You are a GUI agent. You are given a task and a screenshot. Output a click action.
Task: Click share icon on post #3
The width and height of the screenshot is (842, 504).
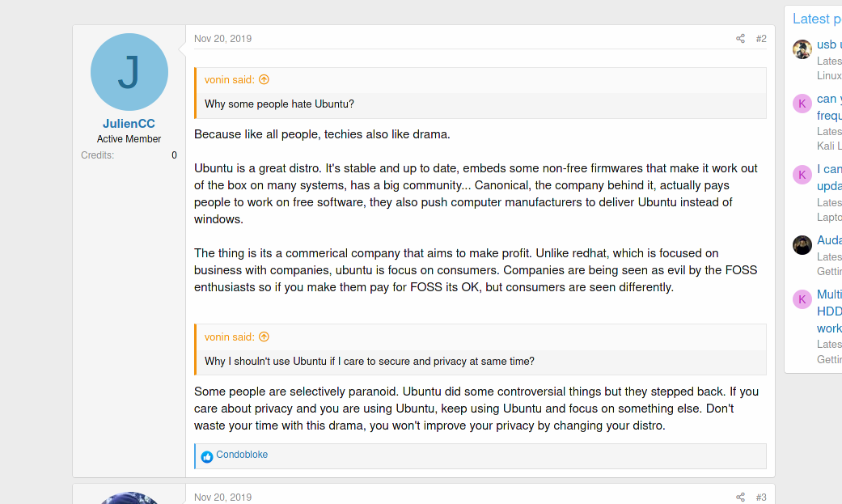coord(740,497)
